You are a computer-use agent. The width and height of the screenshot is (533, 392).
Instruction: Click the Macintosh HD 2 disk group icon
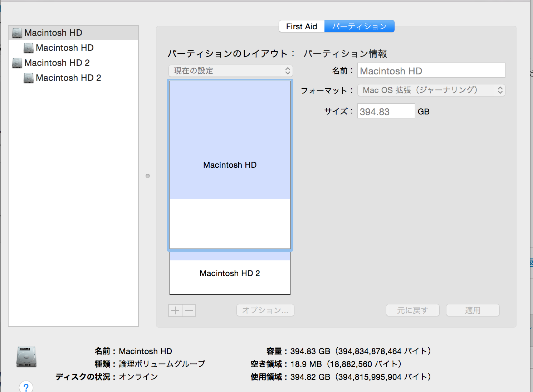(x=17, y=63)
